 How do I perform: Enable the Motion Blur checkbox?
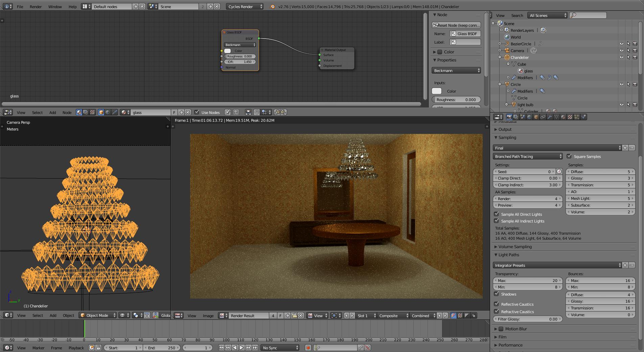(501, 329)
